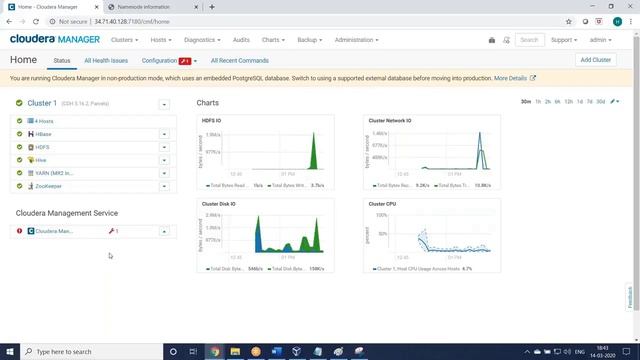Click in the Cloudera Search field
This screenshot has width=640, height=360.
529,40
